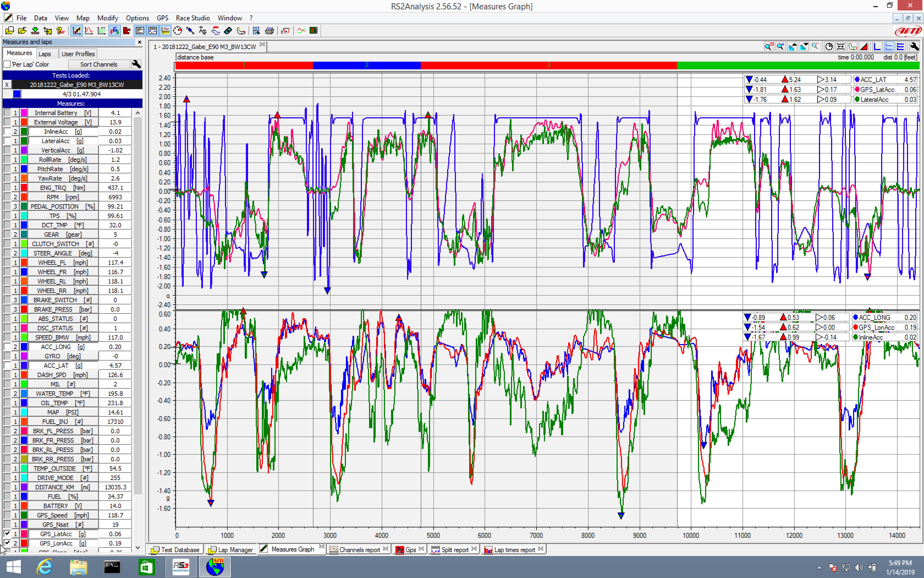This screenshot has width=924, height=578.
Task: Open graph settings wrench icon
Action: tap(914, 47)
